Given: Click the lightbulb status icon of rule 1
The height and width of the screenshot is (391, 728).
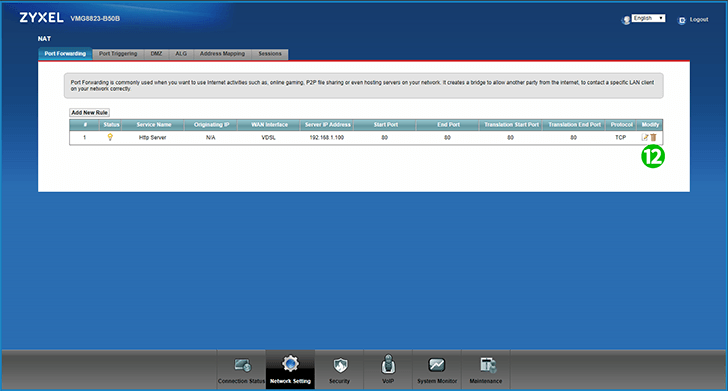Looking at the screenshot, I should (110, 137).
